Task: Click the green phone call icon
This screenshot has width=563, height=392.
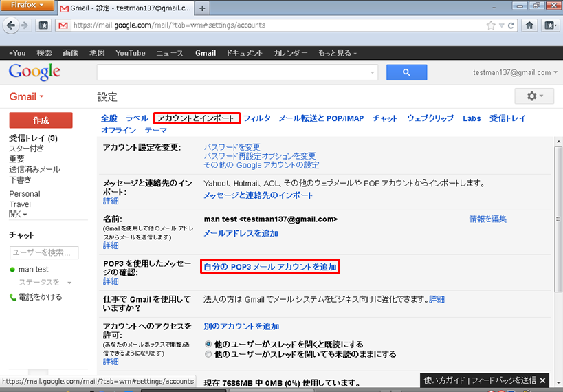Action: 12,297
